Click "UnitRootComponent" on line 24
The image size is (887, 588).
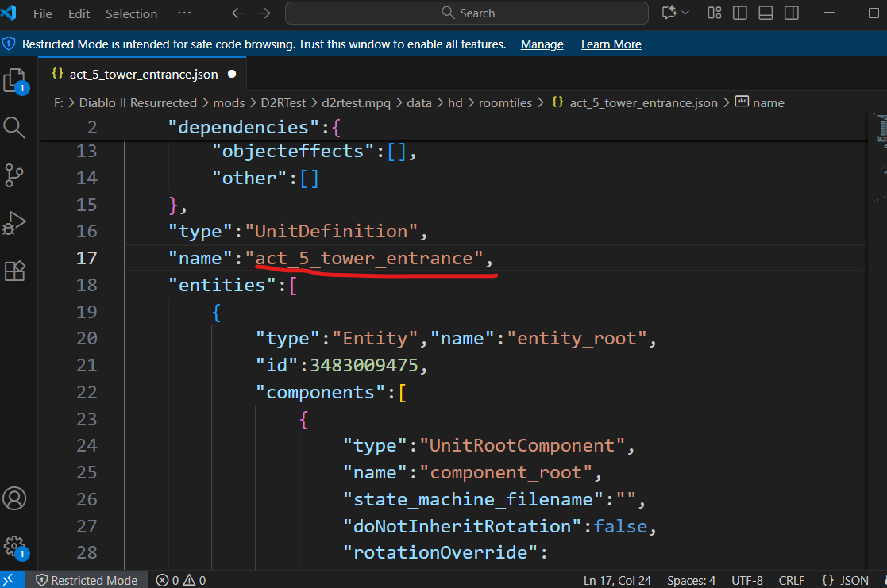(x=523, y=445)
